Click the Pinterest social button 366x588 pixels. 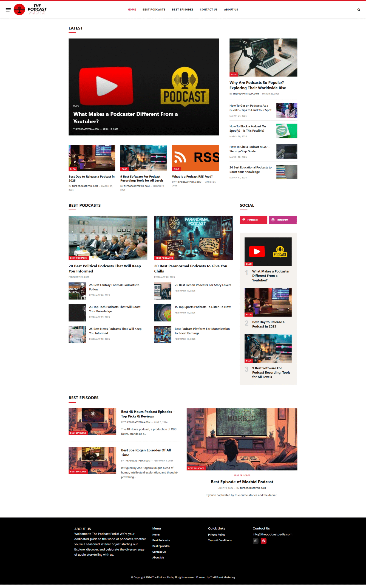tap(253, 220)
